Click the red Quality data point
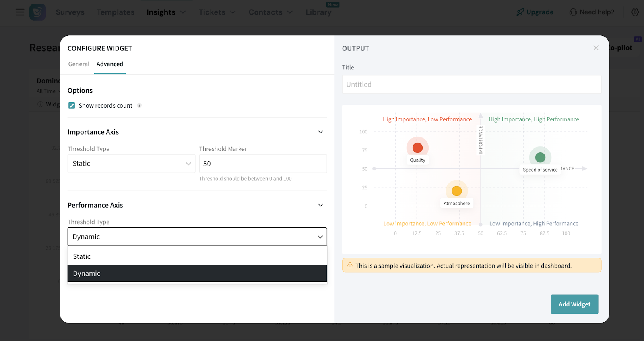 click(417, 148)
